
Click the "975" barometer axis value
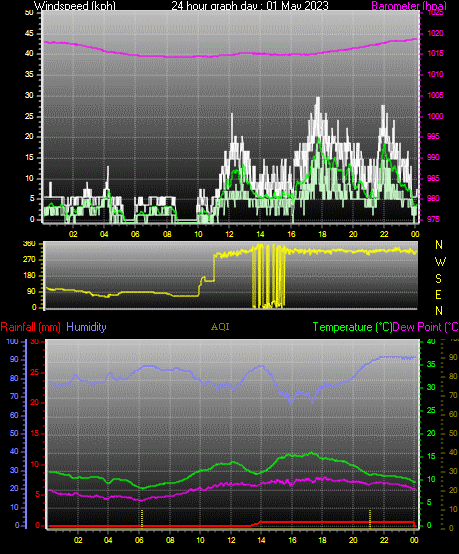click(434, 219)
